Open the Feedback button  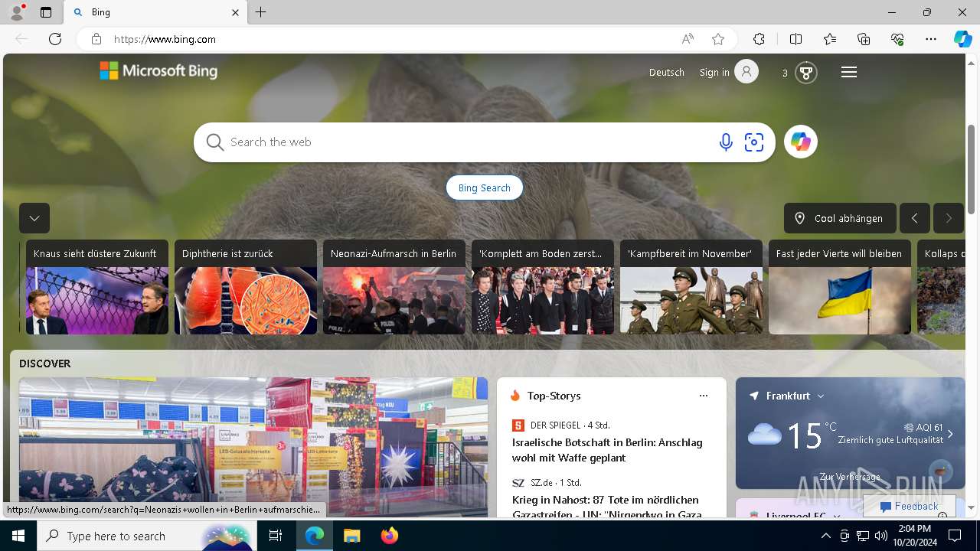point(909,506)
